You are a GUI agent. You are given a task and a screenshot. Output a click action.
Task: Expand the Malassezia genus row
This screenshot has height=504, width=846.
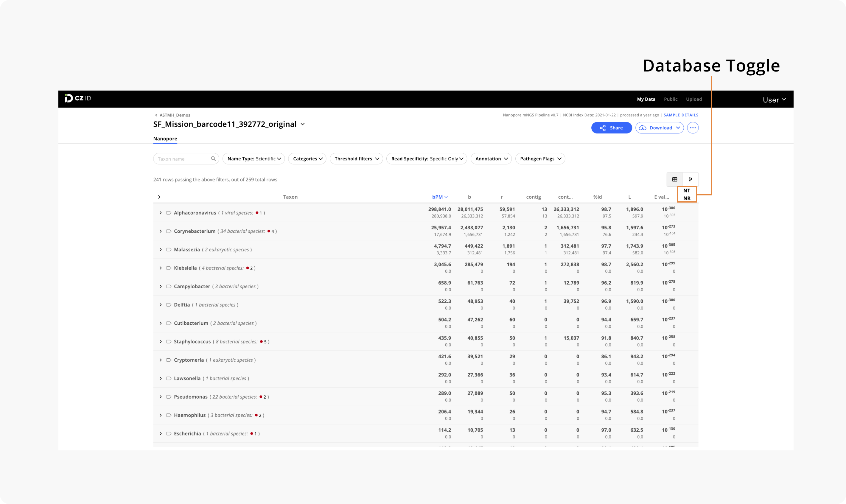coord(160,250)
